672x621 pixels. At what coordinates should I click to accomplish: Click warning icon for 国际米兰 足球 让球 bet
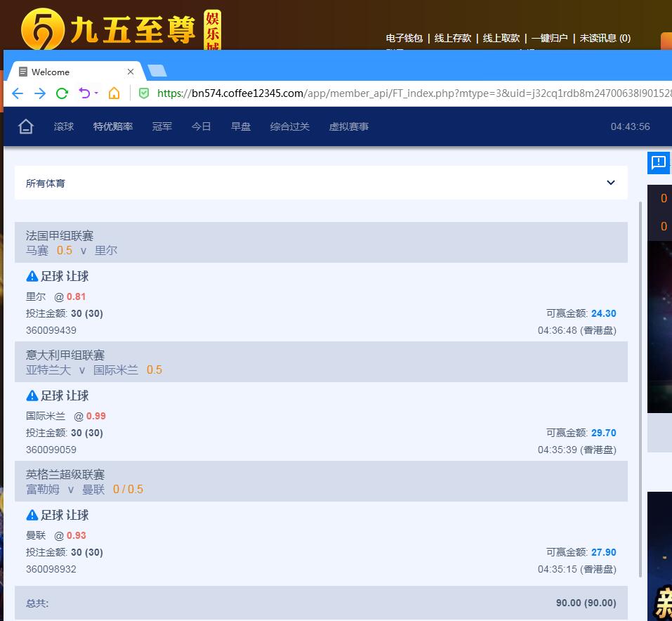pyautogui.click(x=32, y=396)
